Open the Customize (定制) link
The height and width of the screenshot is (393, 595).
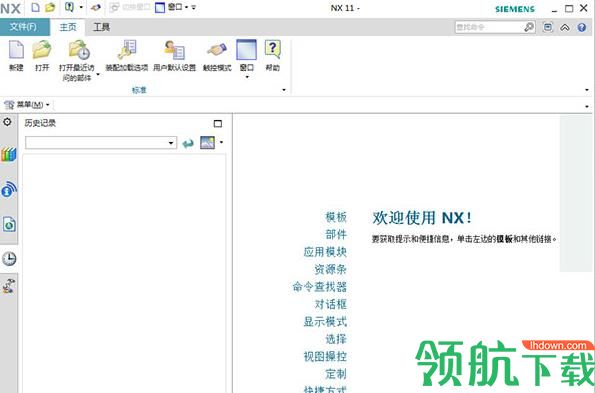pyautogui.click(x=336, y=374)
